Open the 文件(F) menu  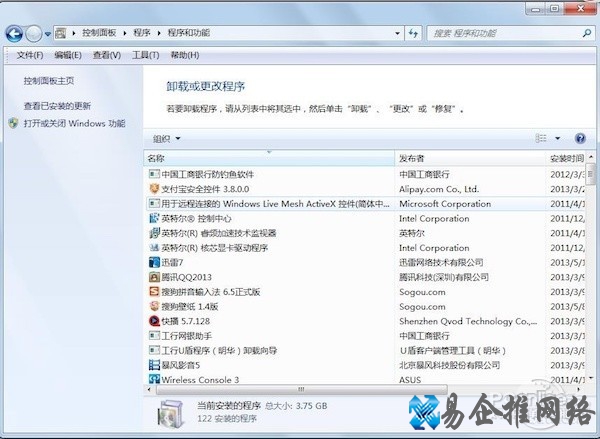[x=29, y=55]
